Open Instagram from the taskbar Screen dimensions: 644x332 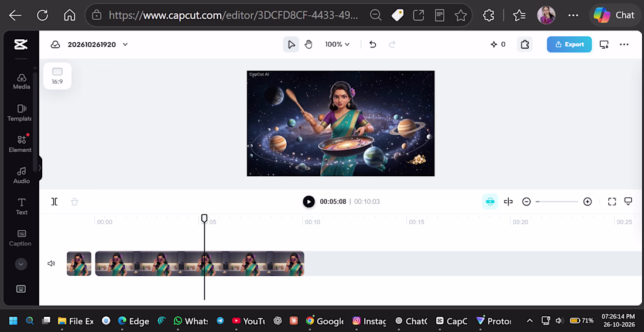coord(369,321)
